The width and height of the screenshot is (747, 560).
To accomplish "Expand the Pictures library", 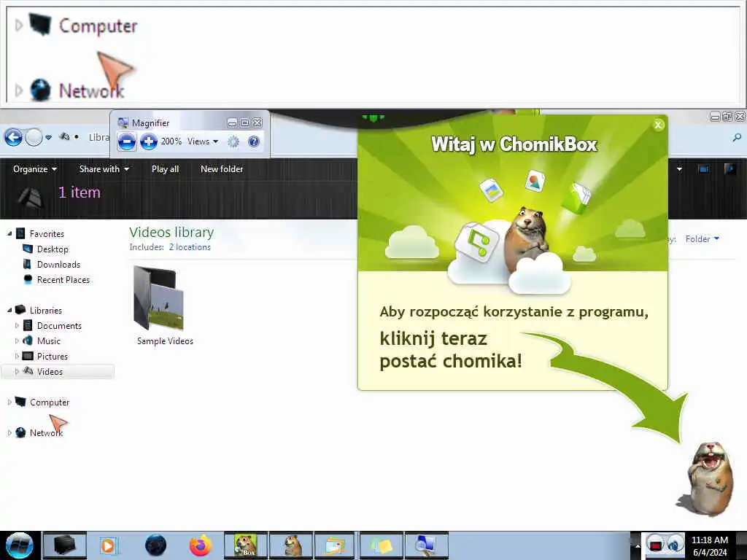I will tap(17, 356).
